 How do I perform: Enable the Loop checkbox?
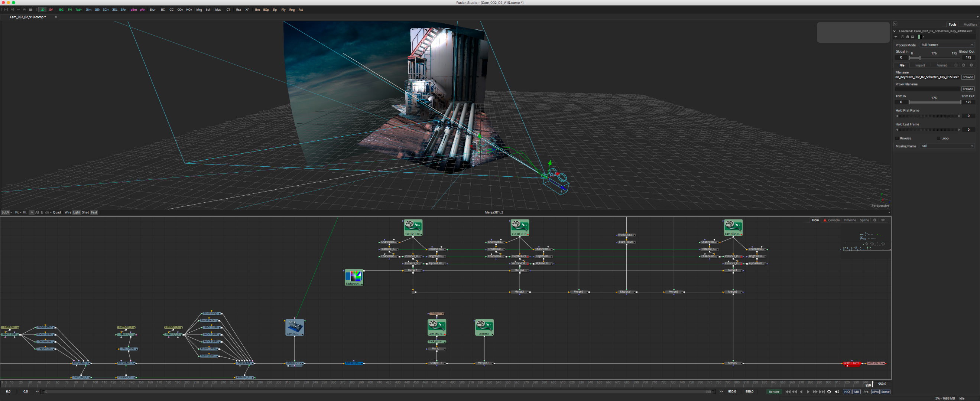pyautogui.click(x=938, y=138)
